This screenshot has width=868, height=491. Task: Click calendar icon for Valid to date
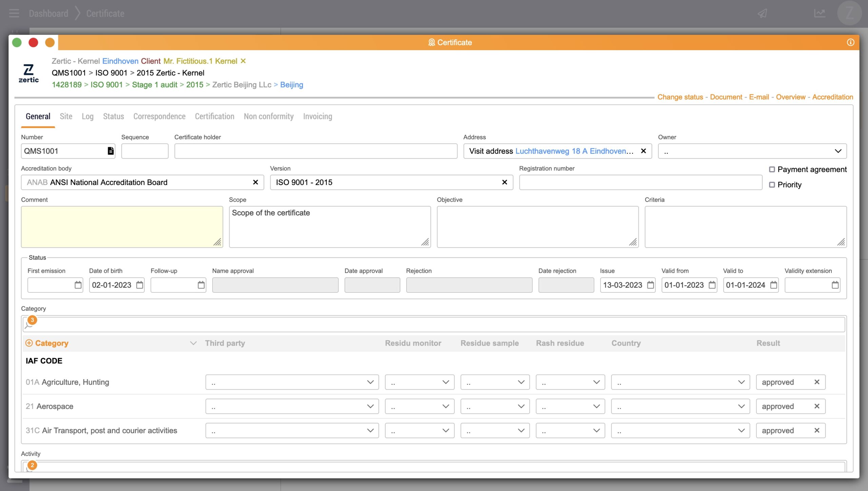pos(773,285)
